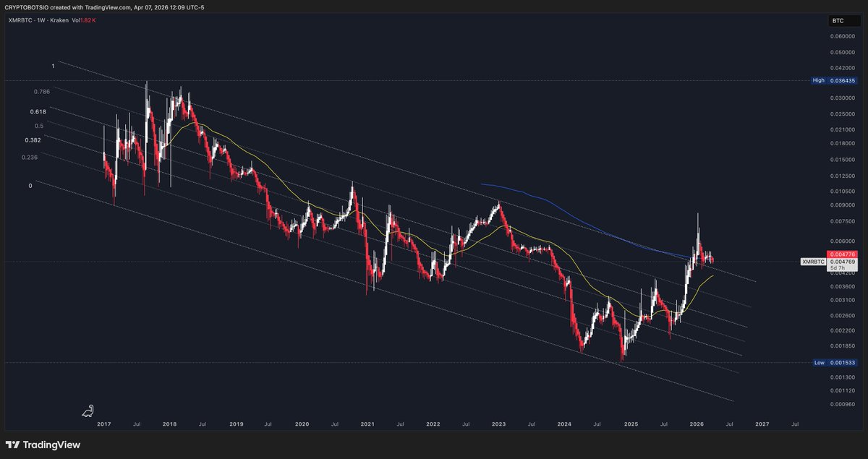The width and height of the screenshot is (868, 459).
Task: Click 0.006000 on the price axis
Action: (x=841, y=241)
